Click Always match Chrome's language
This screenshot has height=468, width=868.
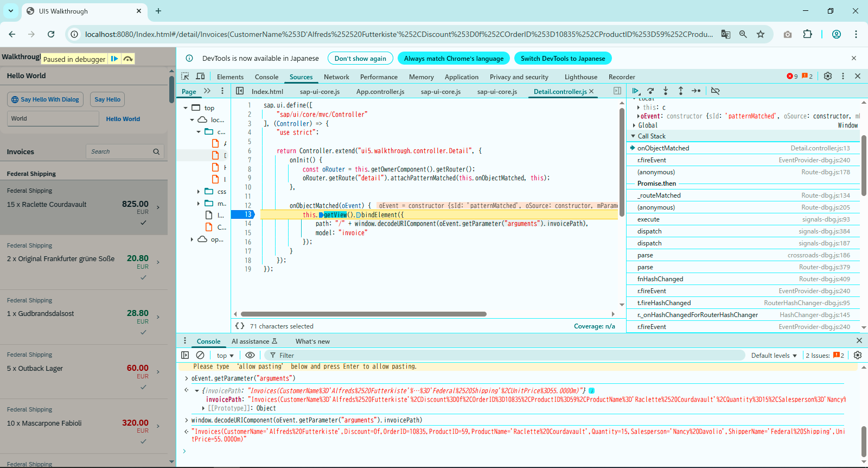[454, 59]
